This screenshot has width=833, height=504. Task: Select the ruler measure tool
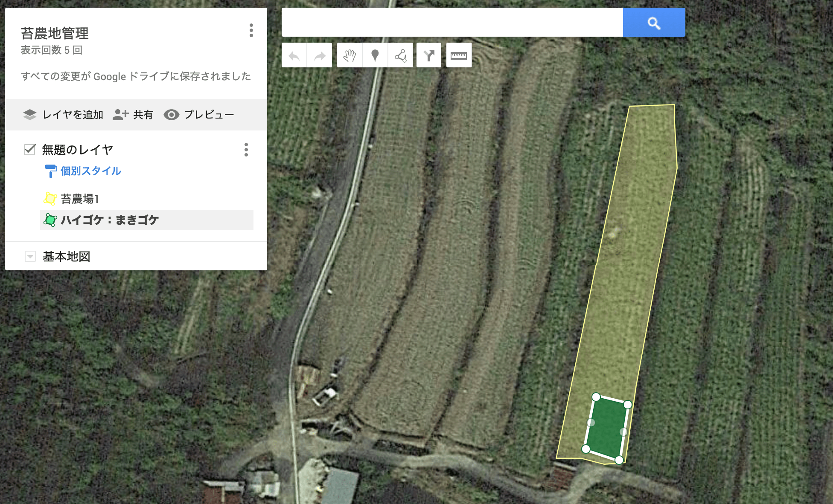click(459, 55)
